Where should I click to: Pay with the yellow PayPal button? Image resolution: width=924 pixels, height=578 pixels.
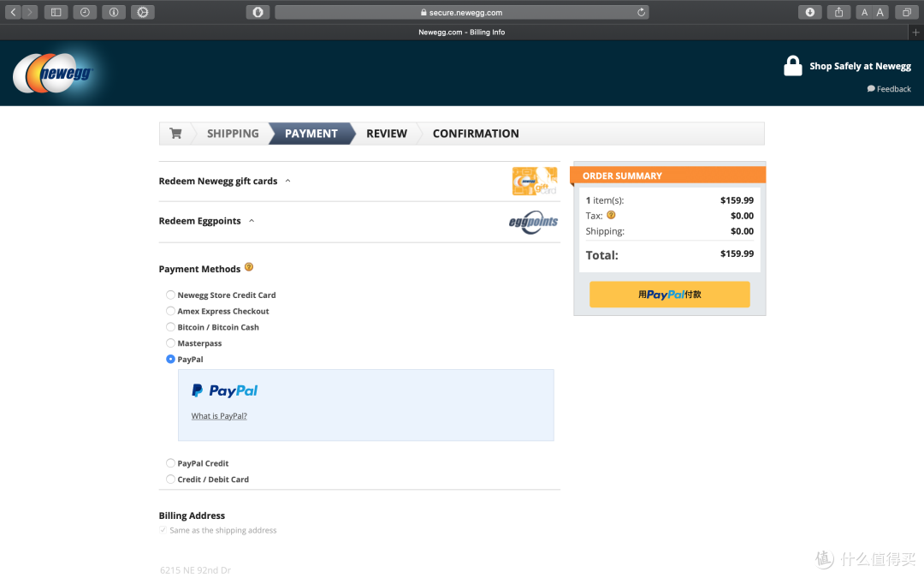pos(669,295)
